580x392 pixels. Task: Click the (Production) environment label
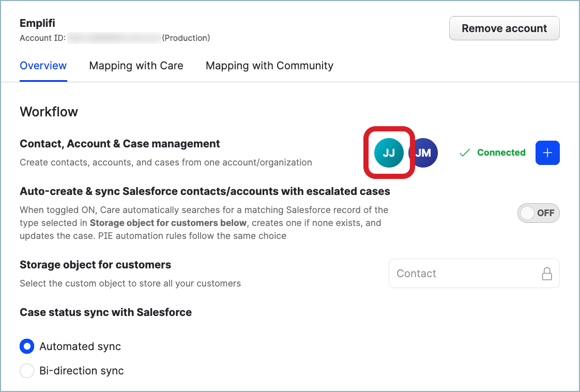tap(186, 38)
